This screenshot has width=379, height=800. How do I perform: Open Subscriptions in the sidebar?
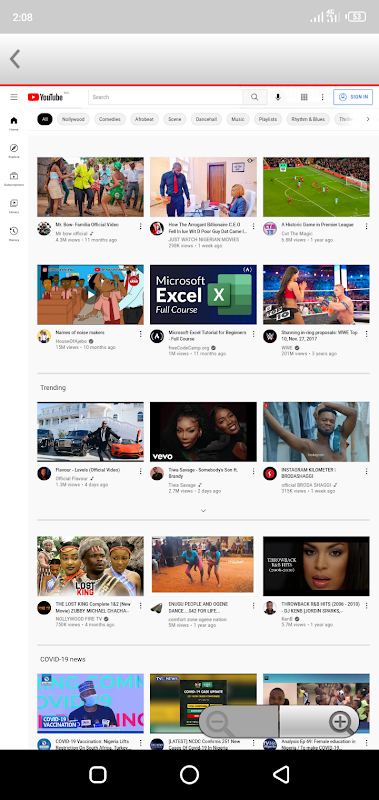pyautogui.click(x=14, y=179)
